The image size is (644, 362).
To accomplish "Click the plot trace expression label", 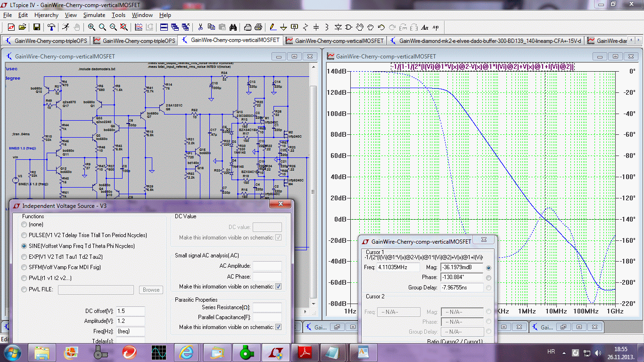I will coord(482,66).
